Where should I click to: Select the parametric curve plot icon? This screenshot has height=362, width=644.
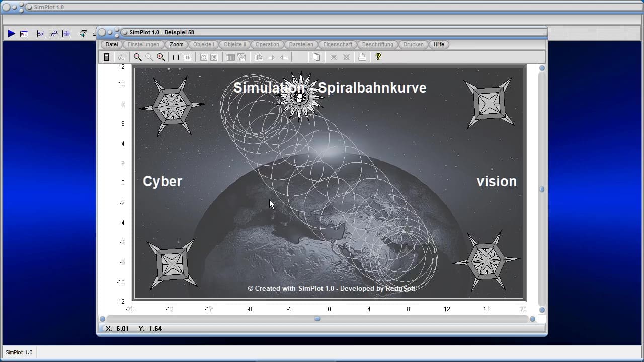click(53, 34)
